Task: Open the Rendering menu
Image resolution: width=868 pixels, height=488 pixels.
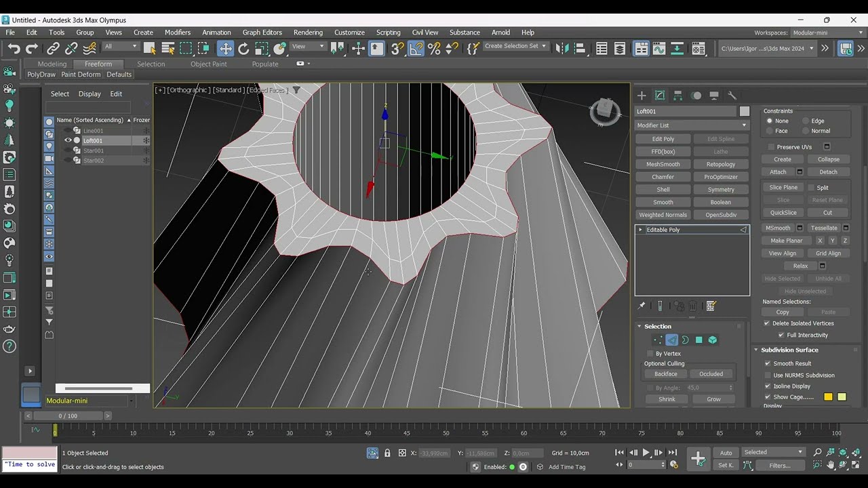Action: pyautogui.click(x=308, y=33)
